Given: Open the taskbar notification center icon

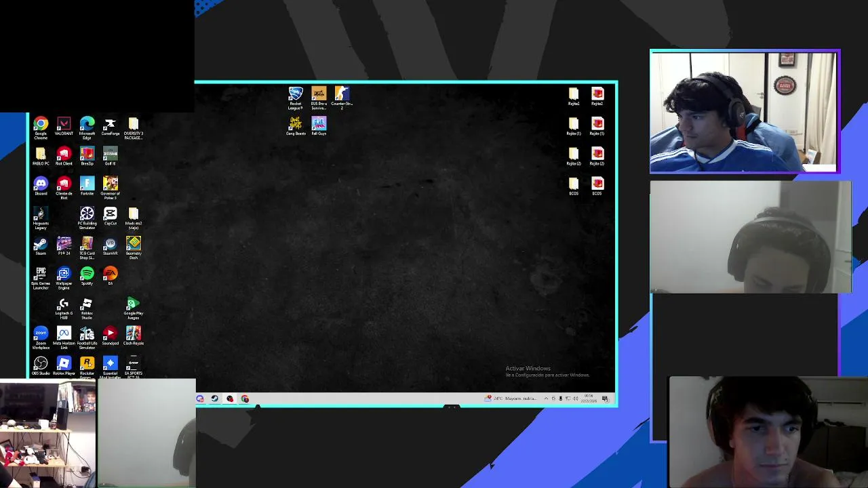Looking at the screenshot, I should point(605,399).
